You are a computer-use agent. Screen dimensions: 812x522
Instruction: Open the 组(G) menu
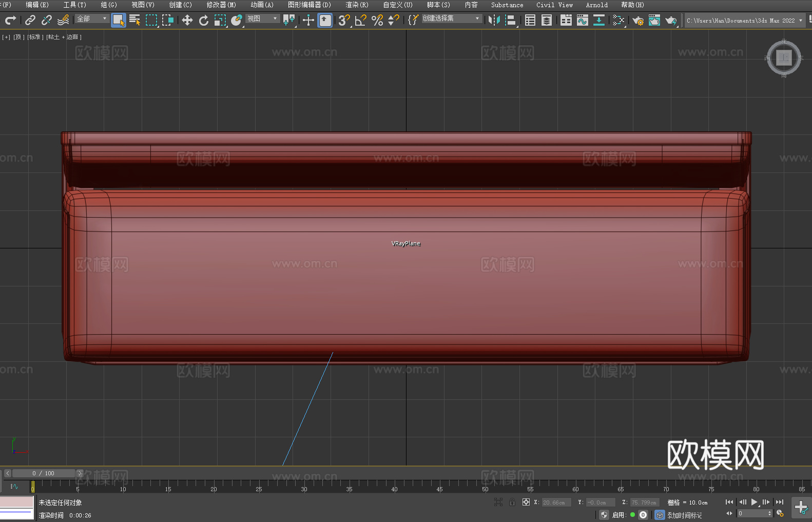(x=109, y=5)
